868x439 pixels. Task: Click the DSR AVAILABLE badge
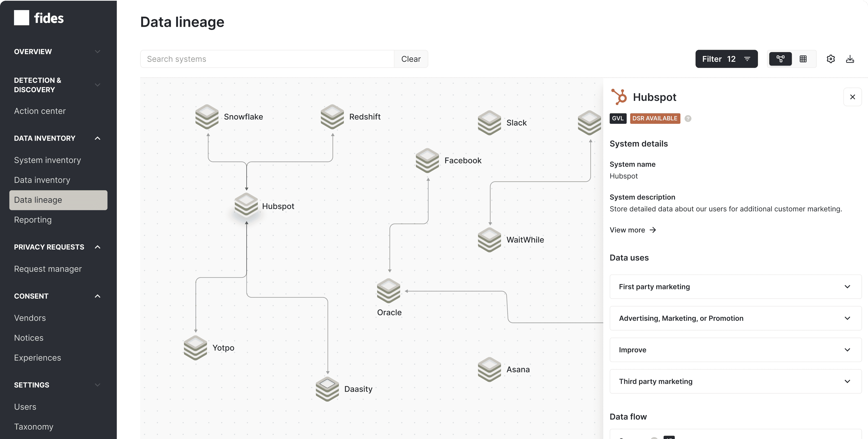point(655,118)
